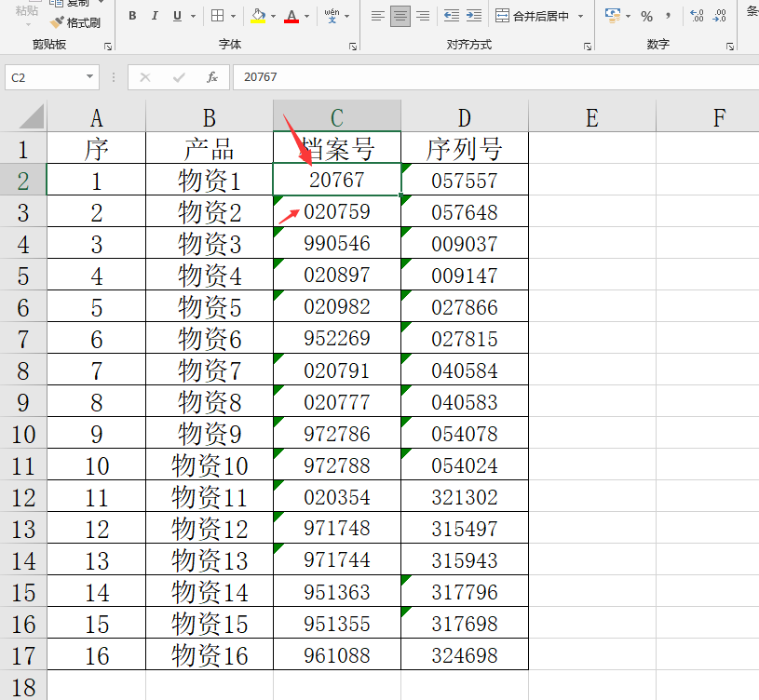Select row 17 header

23,654
